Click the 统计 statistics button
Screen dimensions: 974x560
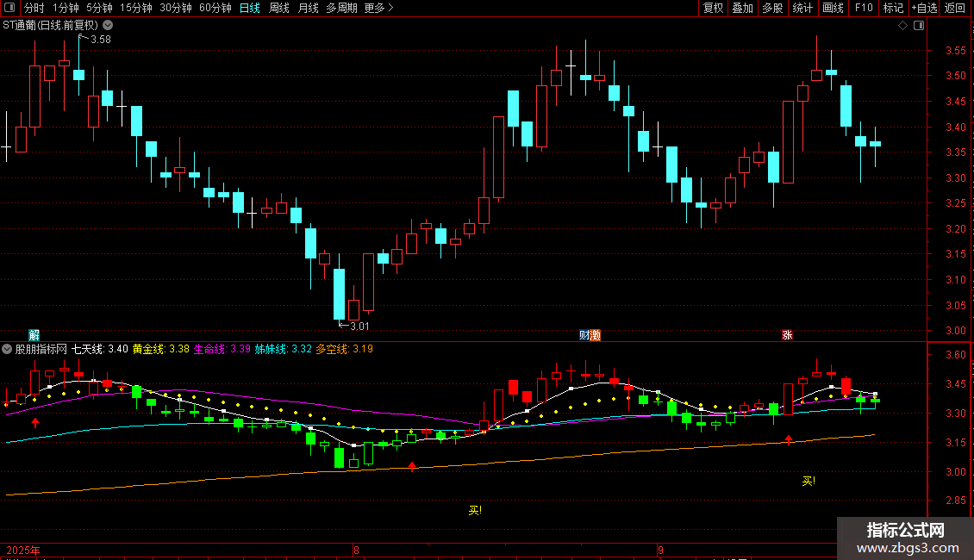802,8
